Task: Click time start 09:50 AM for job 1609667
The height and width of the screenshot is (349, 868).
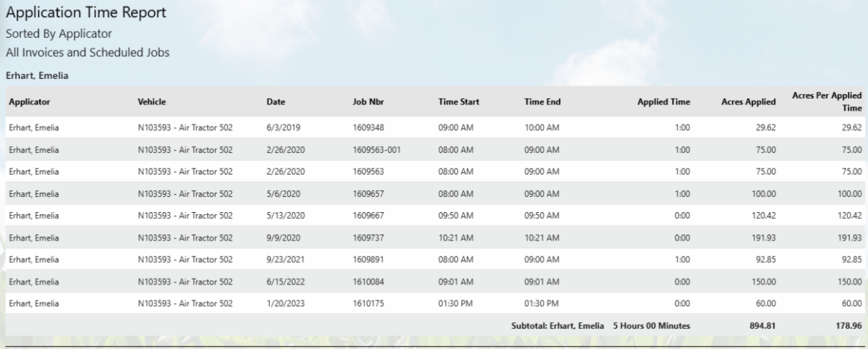Action: (x=456, y=215)
